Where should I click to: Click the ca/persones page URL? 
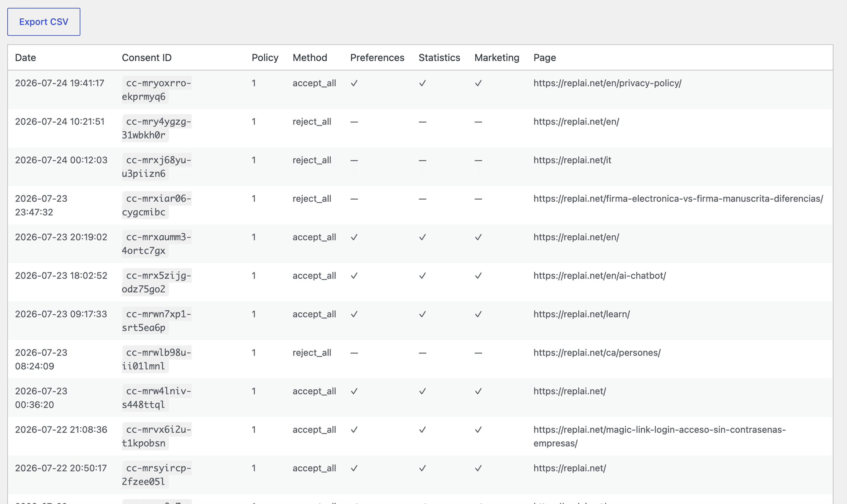tap(597, 353)
